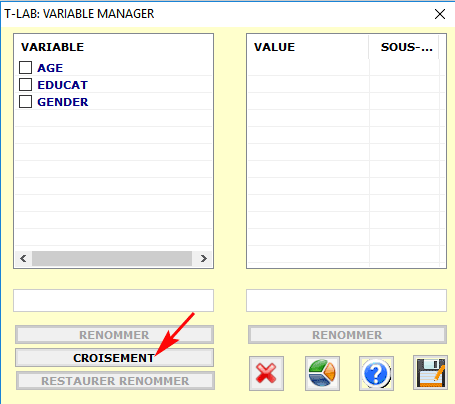Click the red X cancel icon

pos(266,373)
